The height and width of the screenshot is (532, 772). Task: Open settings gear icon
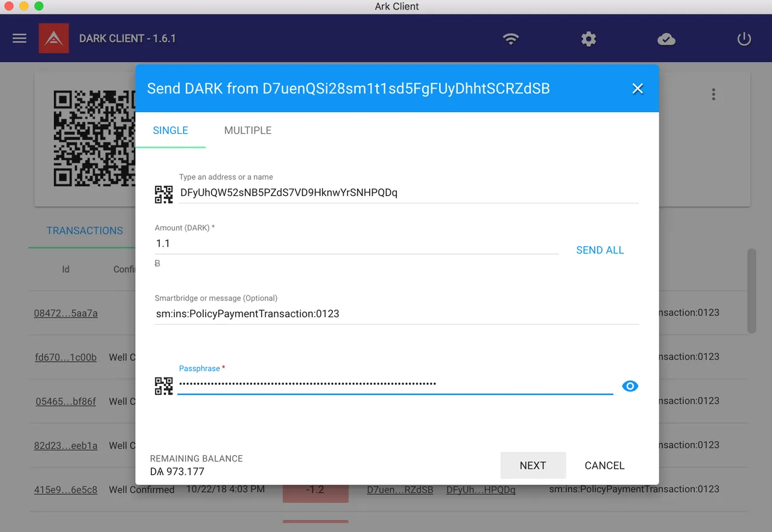click(x=589, y=39)
